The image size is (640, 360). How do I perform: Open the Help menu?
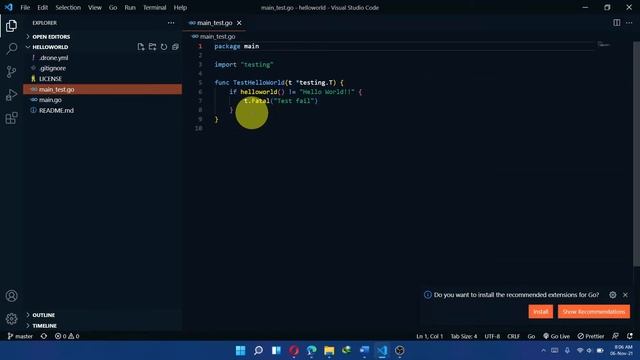[180, 7]
